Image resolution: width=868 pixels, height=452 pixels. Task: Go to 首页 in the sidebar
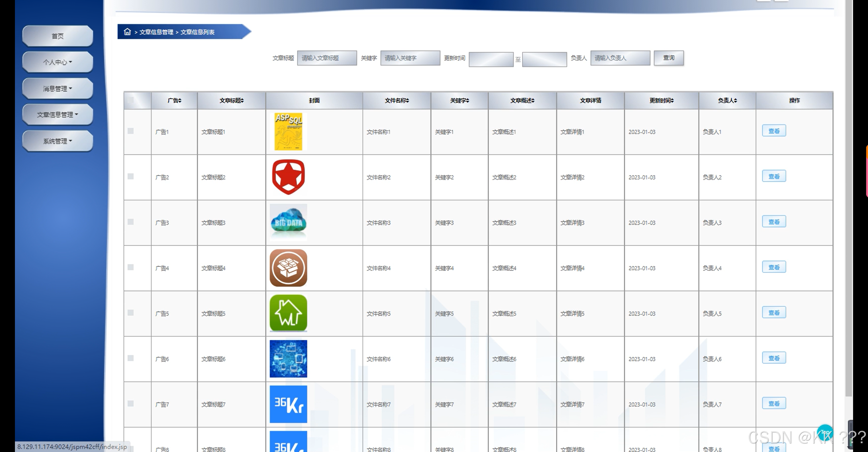[58, 36]
